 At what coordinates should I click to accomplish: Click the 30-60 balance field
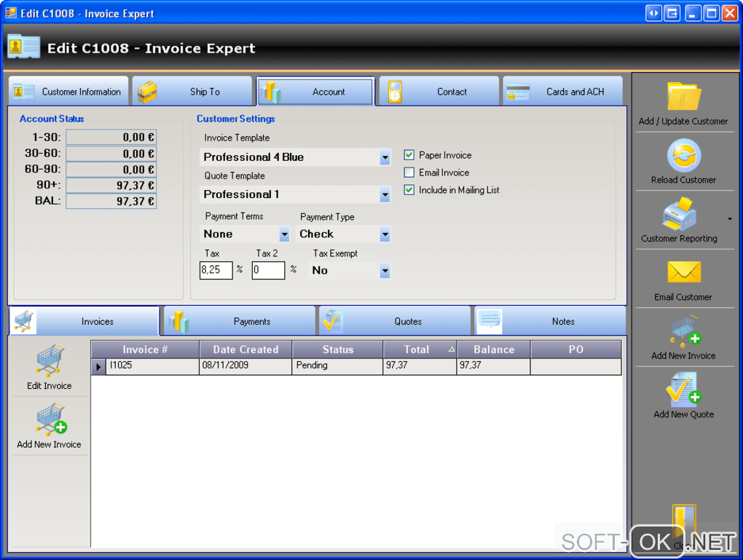111,154
